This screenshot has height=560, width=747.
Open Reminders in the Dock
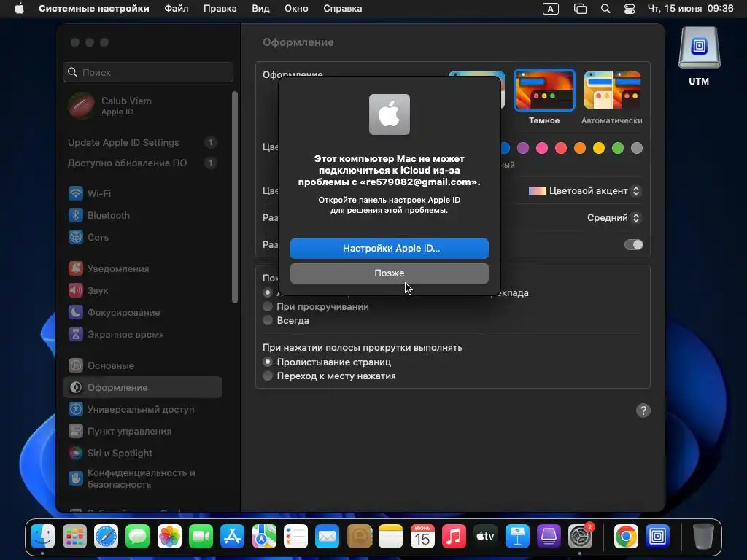tap(295, 537)
